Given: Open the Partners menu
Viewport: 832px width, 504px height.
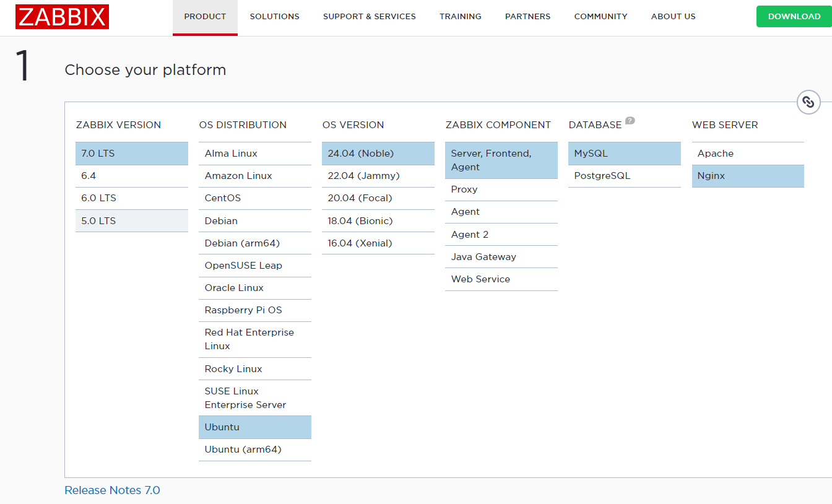Looking at the screenshot, I should [x=527, y=17].
